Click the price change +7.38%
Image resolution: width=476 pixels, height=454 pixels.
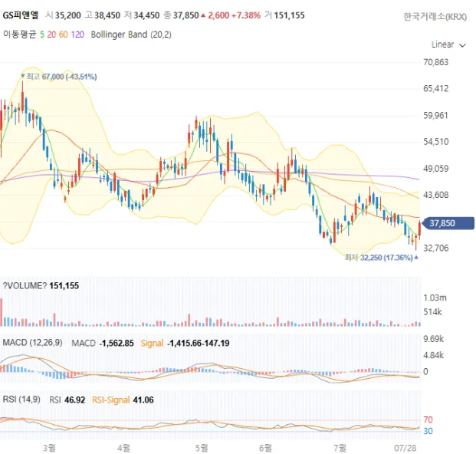point(246,15)
